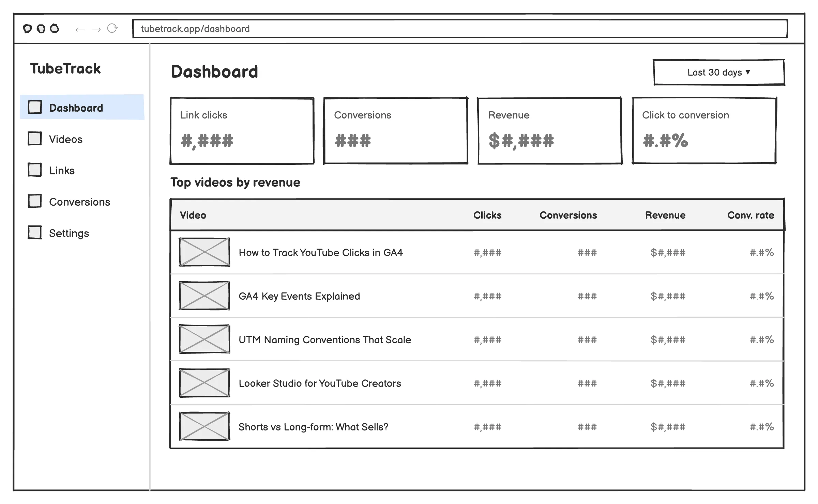Click the Settings sidebar icon

click(x=35, y=233)
